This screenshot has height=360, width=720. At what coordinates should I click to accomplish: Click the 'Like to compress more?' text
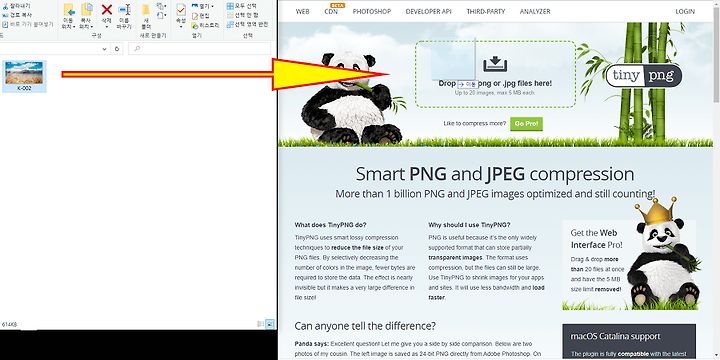pos(475,124)
